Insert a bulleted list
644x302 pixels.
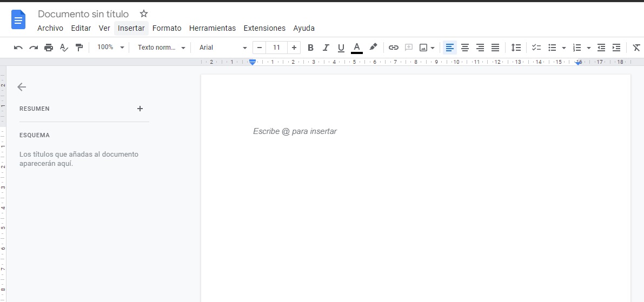553,48
